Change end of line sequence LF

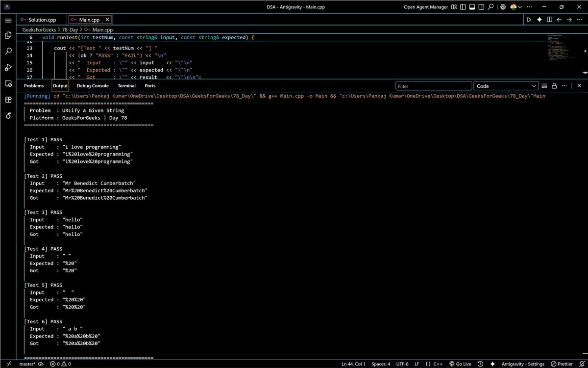coord(416,364)
